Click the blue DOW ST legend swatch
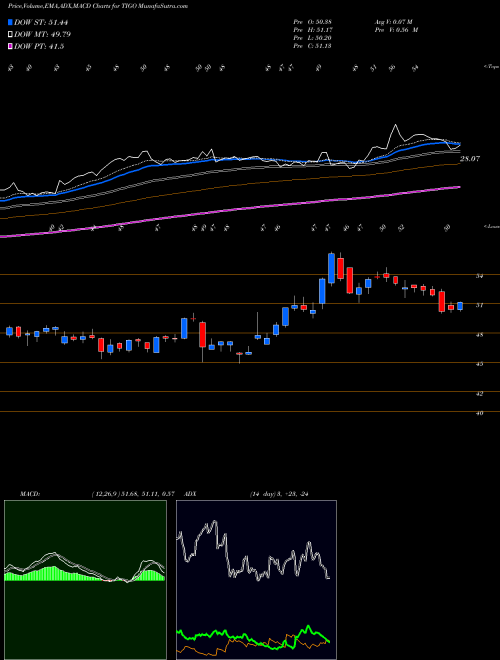 coord(11,22)
